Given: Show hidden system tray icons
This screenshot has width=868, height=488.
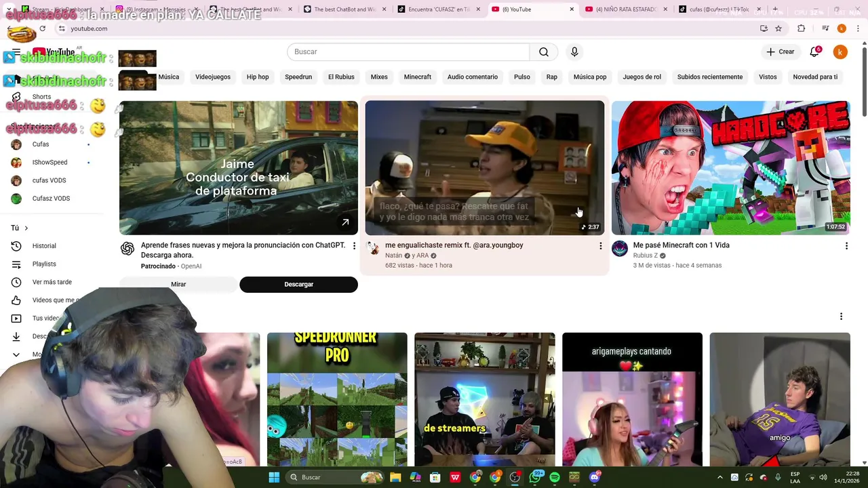Looking at the screenshot, I should coord(720,478).
